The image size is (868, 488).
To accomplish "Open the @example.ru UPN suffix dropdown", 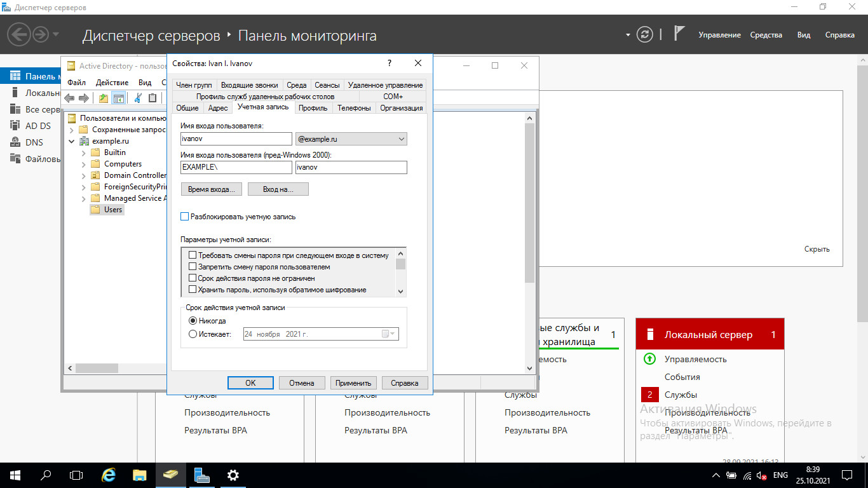I will (351, 139).
